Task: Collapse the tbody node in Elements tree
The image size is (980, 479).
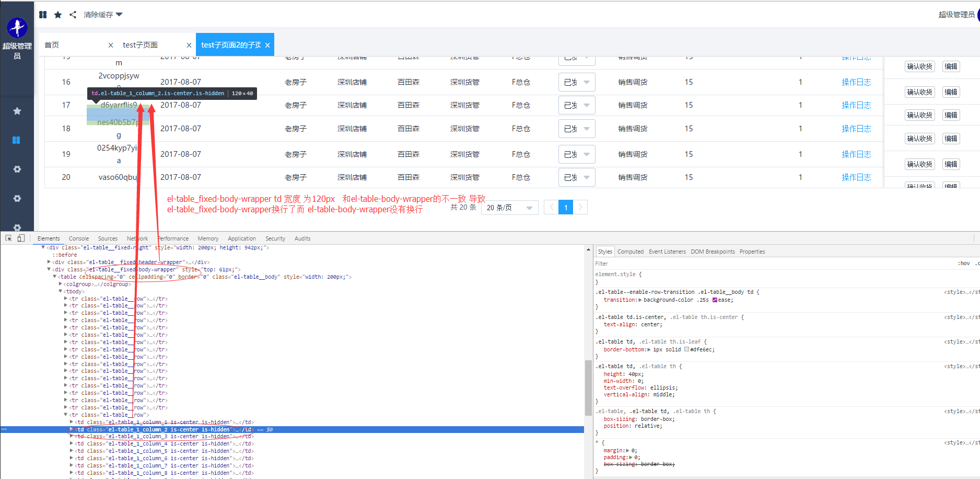Action: click(61, 291)
